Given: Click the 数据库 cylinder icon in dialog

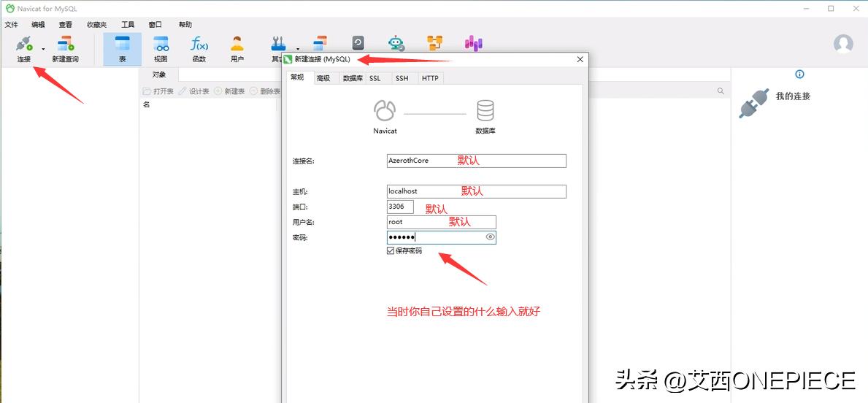Looking at the screenshot, I should tap(485, 111).
